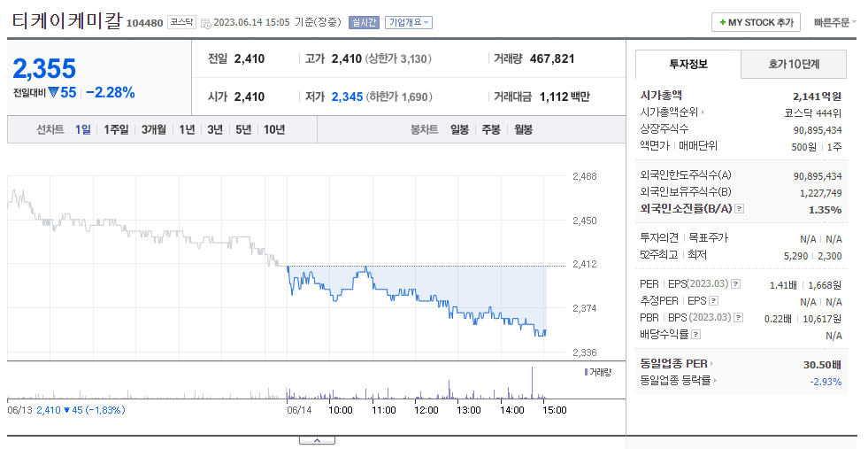This screenshot has width=868, height=449.
Task: Open the 시가총액순위 link
Action: pos(669,112)
